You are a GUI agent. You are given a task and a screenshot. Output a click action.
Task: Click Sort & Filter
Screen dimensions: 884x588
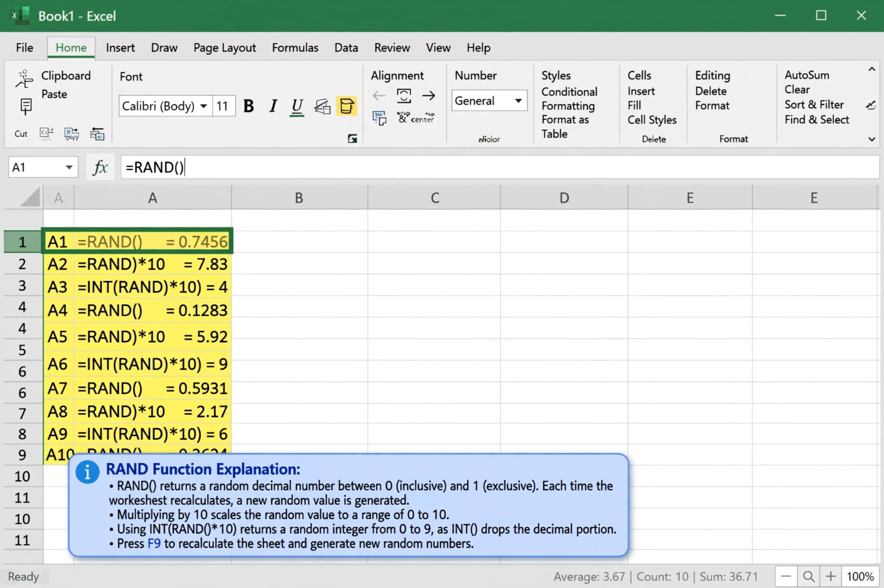[x=814, y=104]
